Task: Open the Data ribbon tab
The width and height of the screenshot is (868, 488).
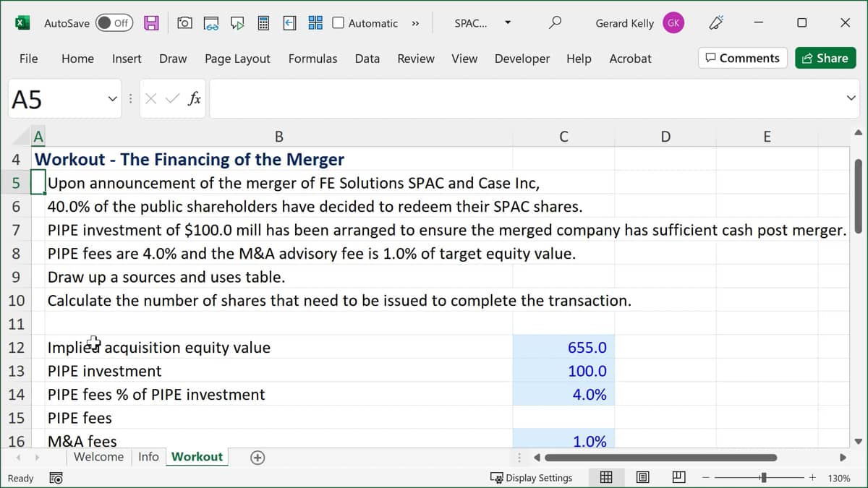Action: 367,59
